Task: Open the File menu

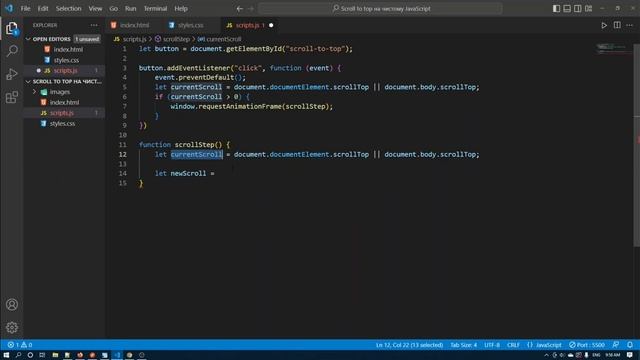Action: point(25,9)
